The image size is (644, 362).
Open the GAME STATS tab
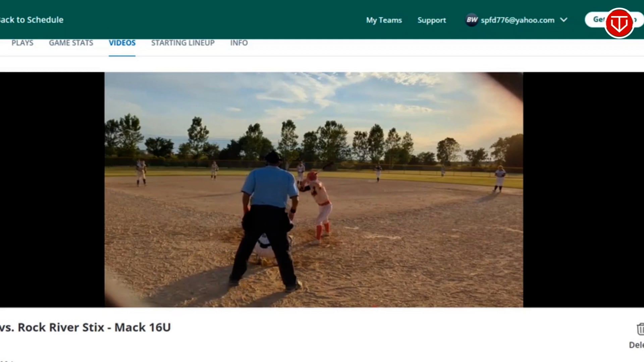(x=71, y=43)
